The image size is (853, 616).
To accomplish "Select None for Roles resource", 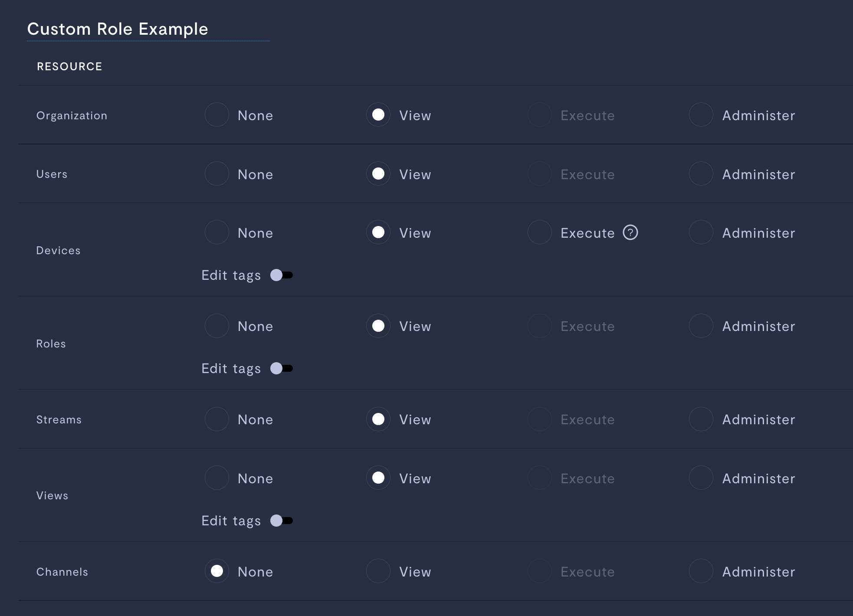I will click(x=217, y=326).
